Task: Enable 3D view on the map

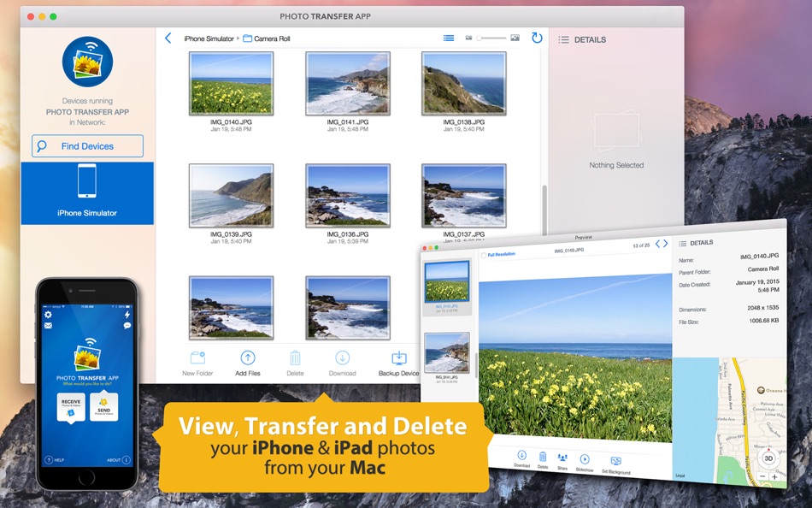Action: [770, 459]
